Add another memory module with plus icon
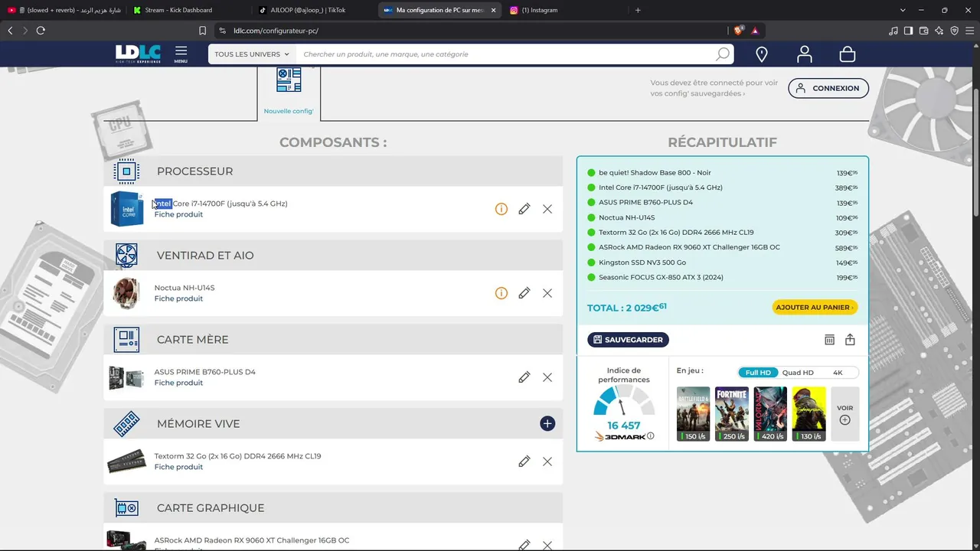The width and height of the screenshot is (980, 551). pos(547,423)
